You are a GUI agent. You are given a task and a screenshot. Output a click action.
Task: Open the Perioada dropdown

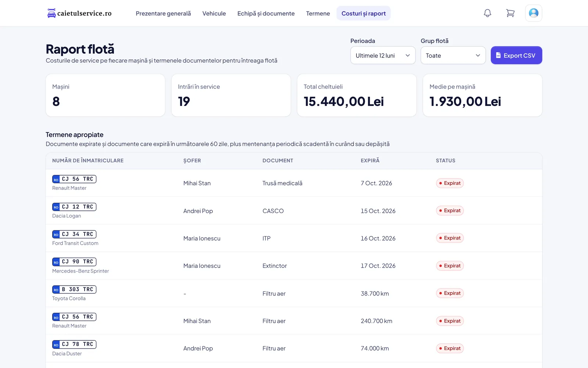tap(383, 55)
